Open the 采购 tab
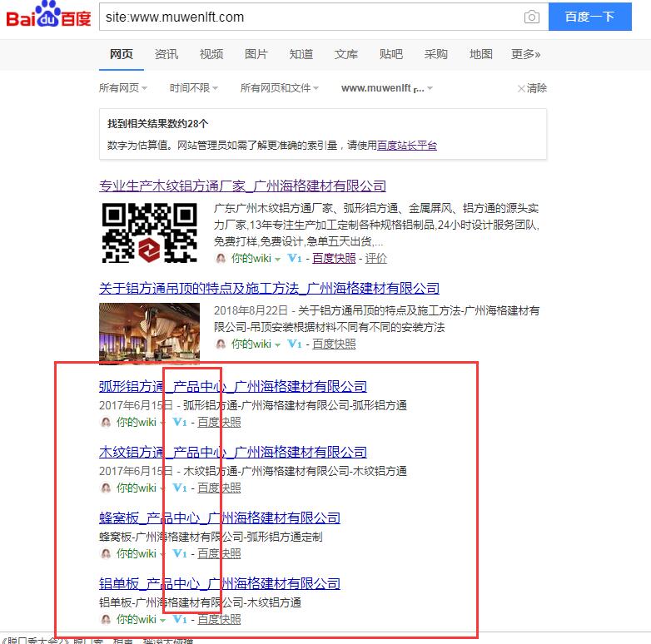This screenshot has width=651, height=644. click(x=436, y=54)
